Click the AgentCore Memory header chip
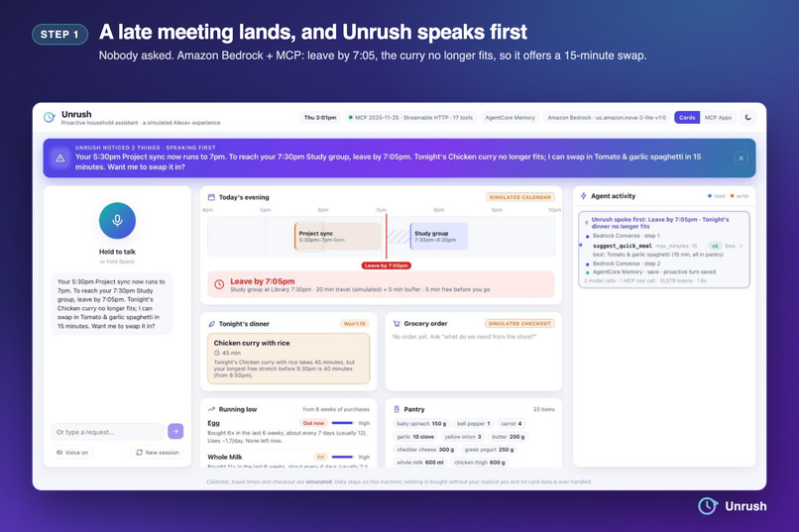The height and width of the screenshot is (532, 799). [x=511, y=118]
